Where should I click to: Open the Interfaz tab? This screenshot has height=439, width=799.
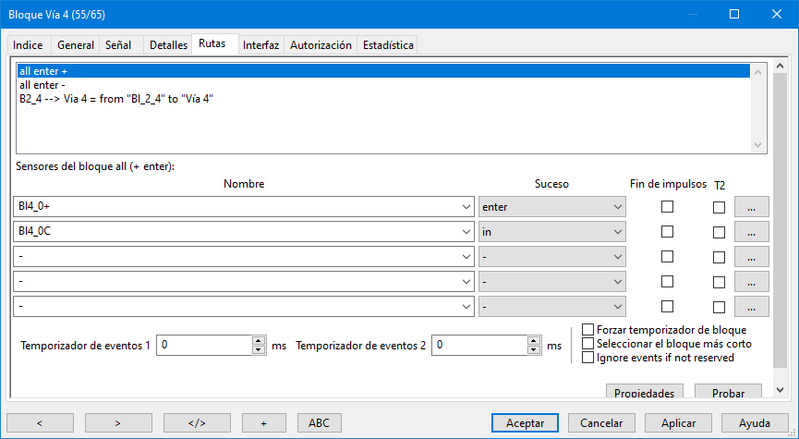(x=261, y=45)
